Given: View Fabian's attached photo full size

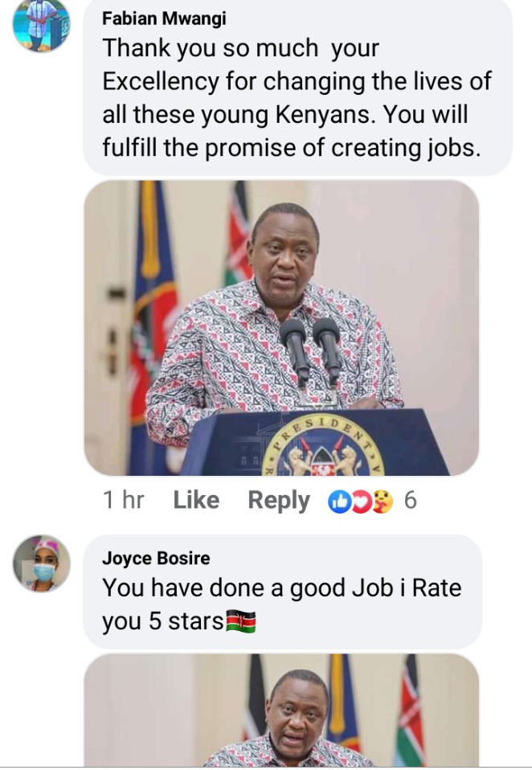Looking at the screenshot, I should click(282, 328).
